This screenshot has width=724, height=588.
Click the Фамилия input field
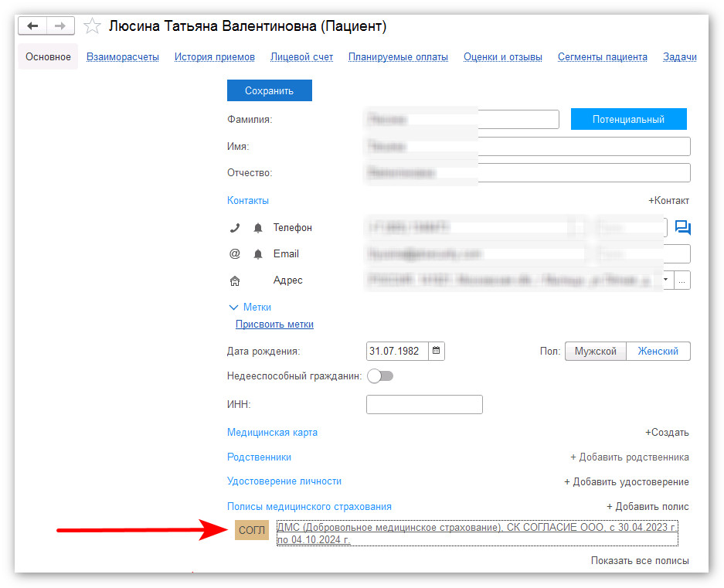462,119
